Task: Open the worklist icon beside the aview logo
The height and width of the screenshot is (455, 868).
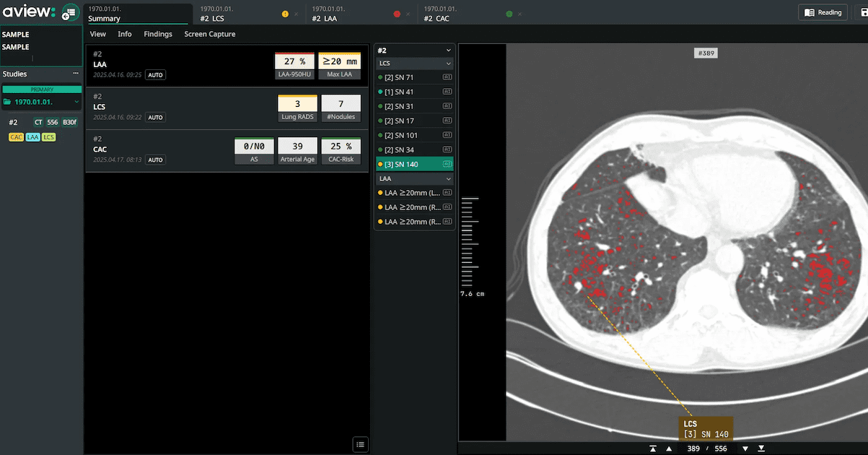Action: 70,12
